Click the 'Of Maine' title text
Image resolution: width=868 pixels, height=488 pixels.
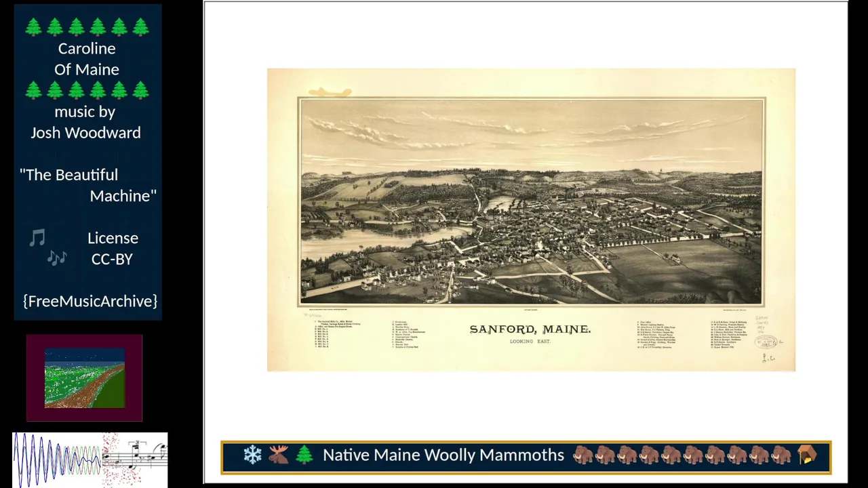(x=87, y=70)
